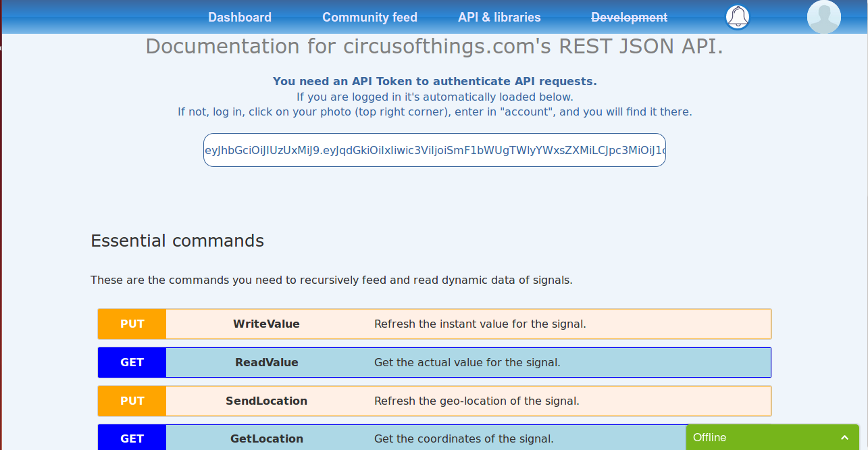This screenshot has width=868, height=450.
Task: Select the strikethrough Development menu item
Action: [630, 18]
